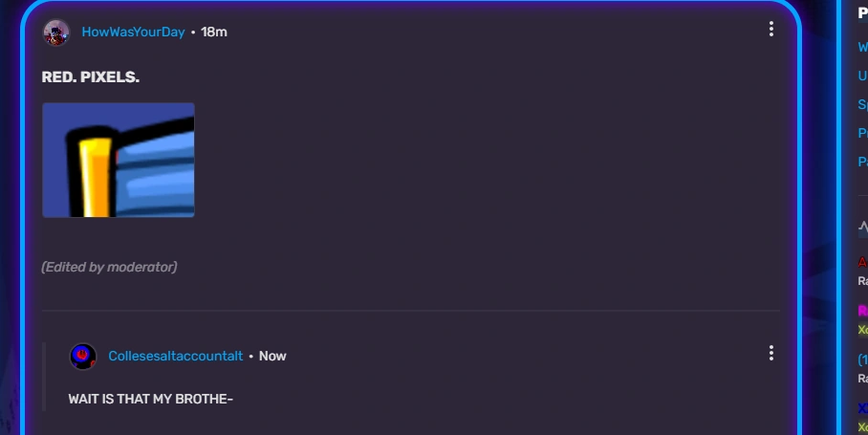Open the magenta-colored sidebar activity entry
The width and height of the screenshot is (868, 435).
(x=863, y=311)
